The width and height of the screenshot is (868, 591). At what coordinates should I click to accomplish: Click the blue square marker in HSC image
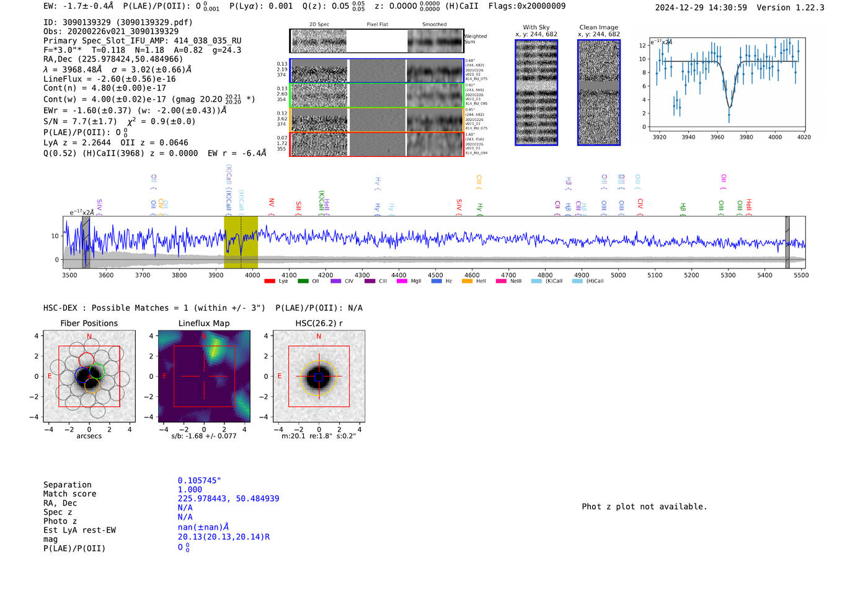click(319, 377)
